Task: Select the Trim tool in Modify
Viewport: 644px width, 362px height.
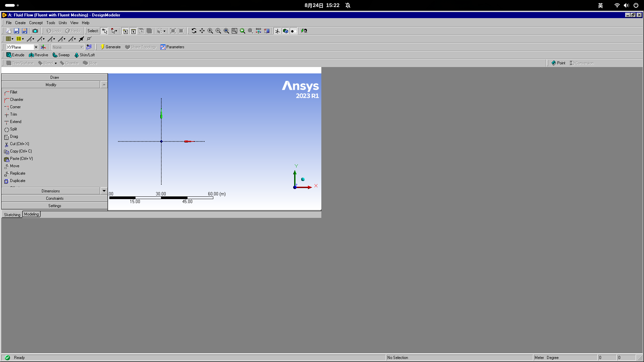Action: coord(13,115)
